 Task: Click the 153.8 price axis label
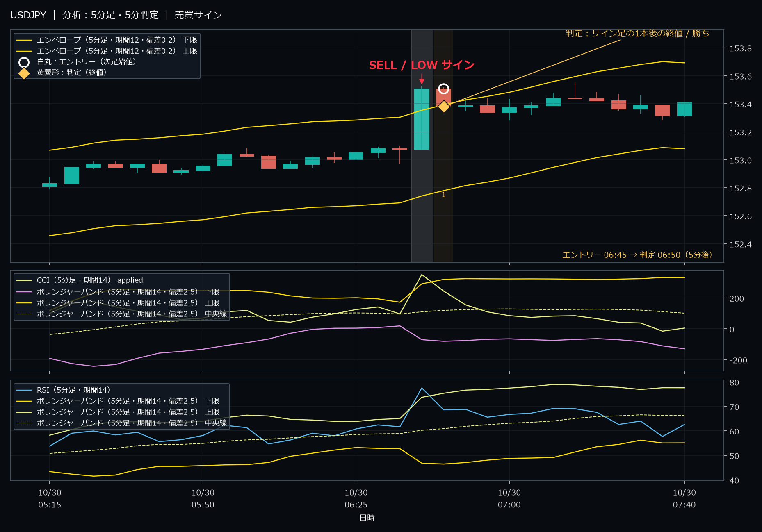[740, 49]
